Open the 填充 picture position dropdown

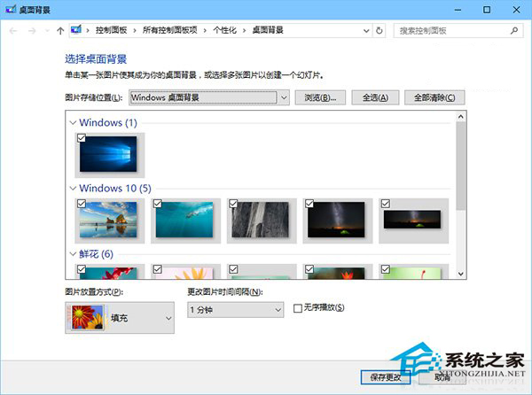[120, 318]
